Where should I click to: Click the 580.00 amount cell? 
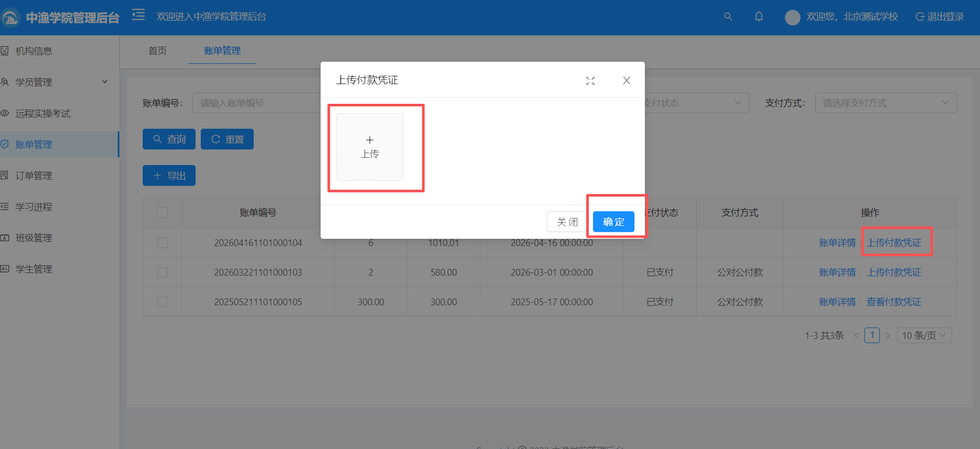[x=444, y=273]
